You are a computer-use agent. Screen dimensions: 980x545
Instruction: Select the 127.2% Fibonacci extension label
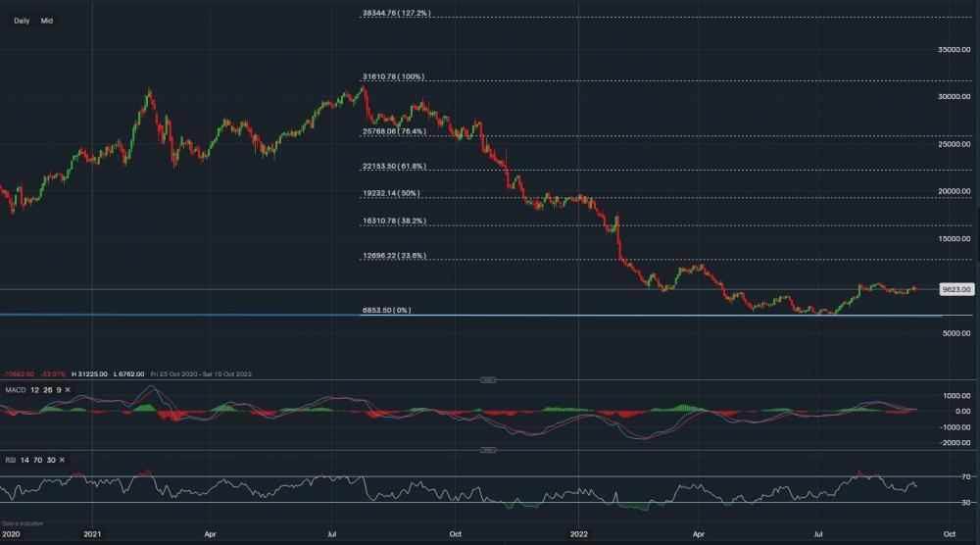396,13
